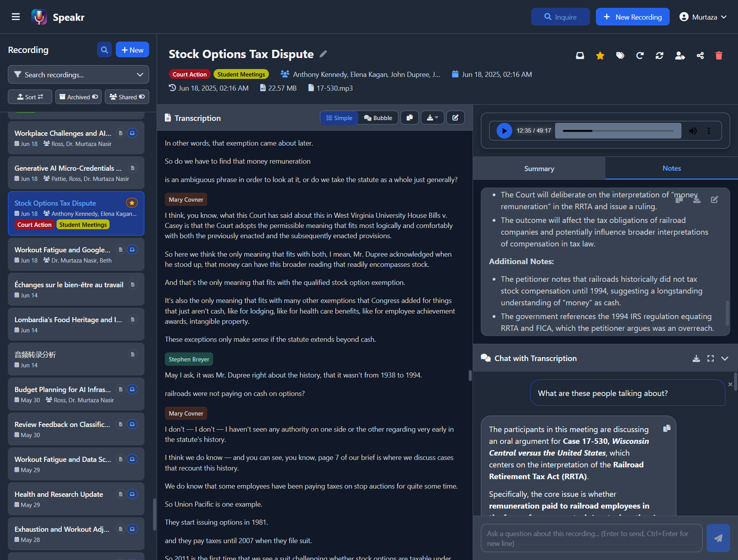The height and width of the screenshot is (560, 738).
Task: Switch transcription view to Bubble mode
Action: (378, 117)
